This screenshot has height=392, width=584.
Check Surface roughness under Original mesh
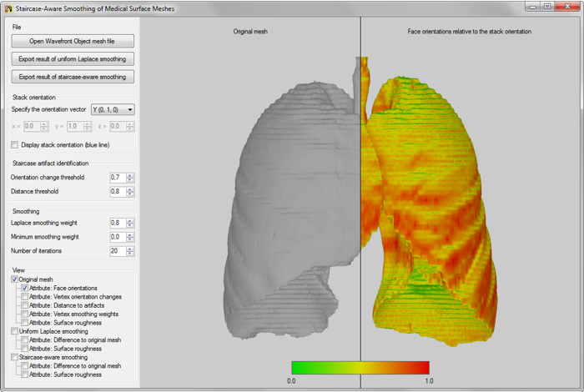(x=24, y=323)
